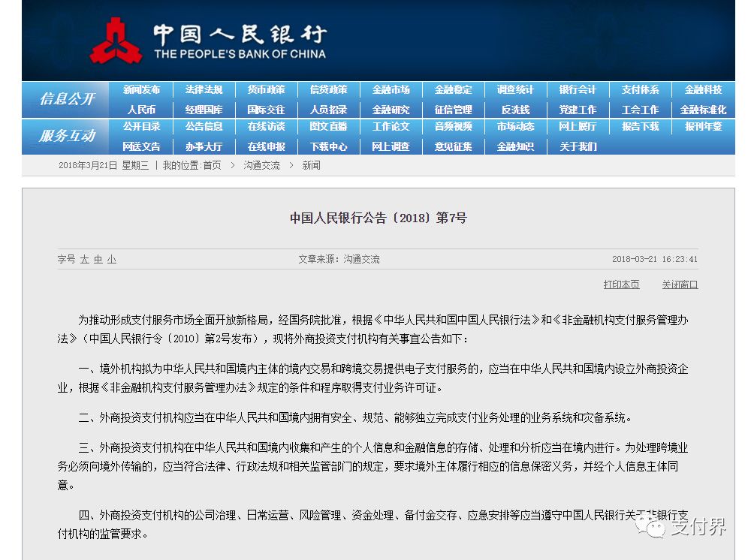Select 国际交往 in navigation
Image resolution: width=751 pixels, height=560 pixels.
266,110
